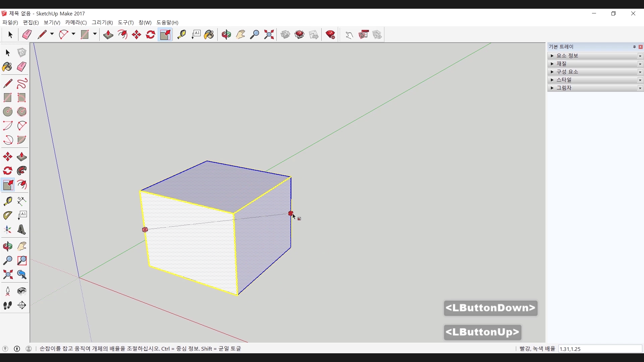Activate the Rotate tool in left toolbar
This screenshot has height=362, width=644.
coord(7,171)
